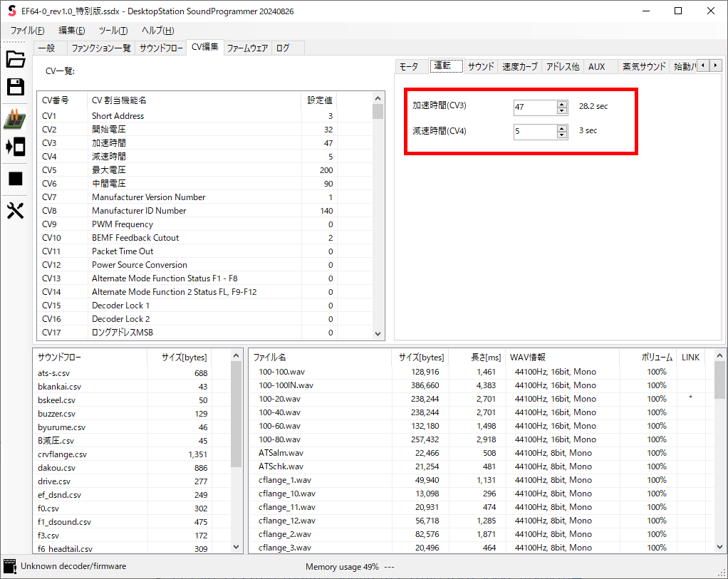Click the write-to-decoder chip icon

(16, 119)
